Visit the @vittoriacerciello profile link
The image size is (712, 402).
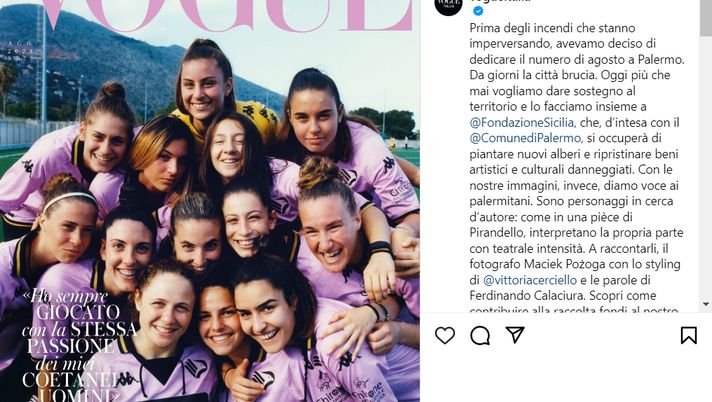530,280
